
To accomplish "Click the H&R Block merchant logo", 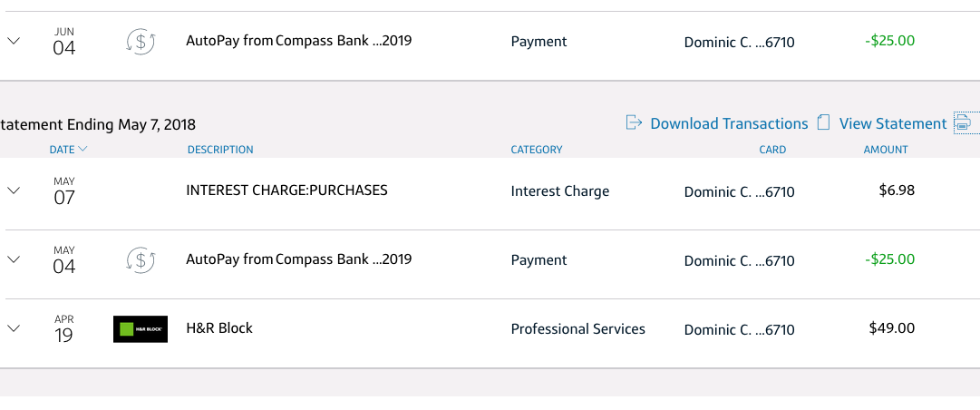I will pos(141,329).
